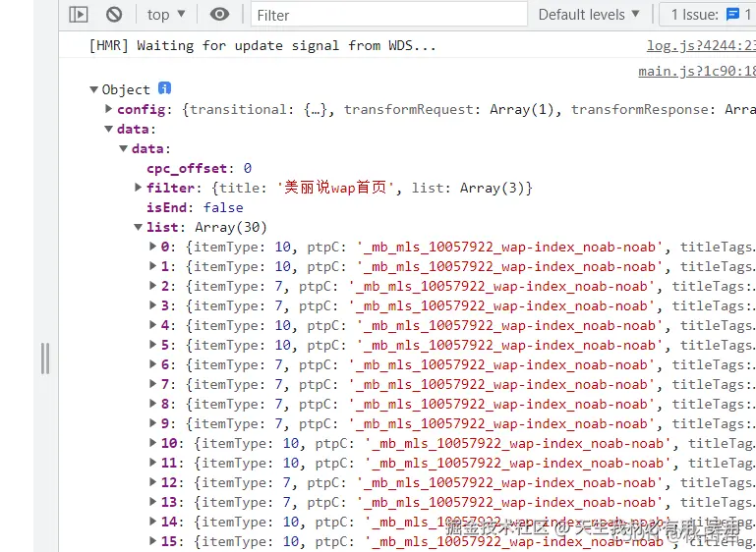
Task: Expand list item 3
Action: (152, 305)
